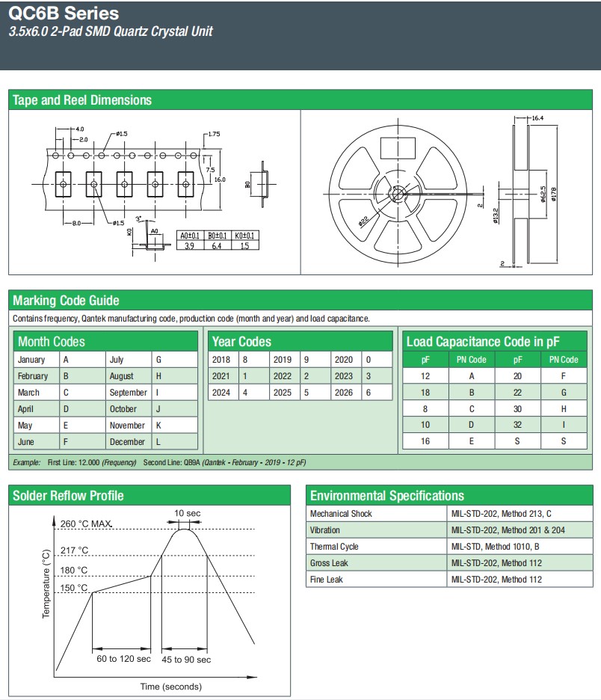Image resolution: width=601 pixels, height=700 pixels.
Task: Click the tape pocket drawing with 8.0 spacing
Action: [x=123, y=182]
